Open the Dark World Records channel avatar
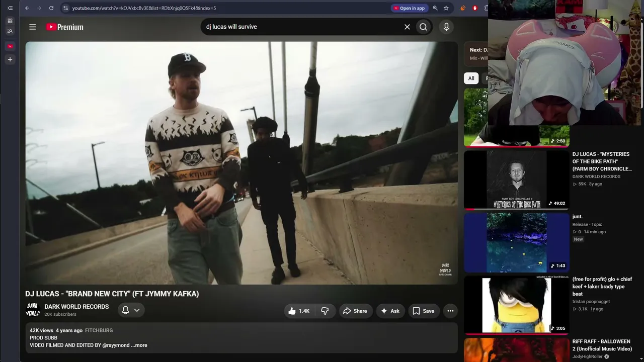Screen dimensions: 644x362 pos(33,310)
